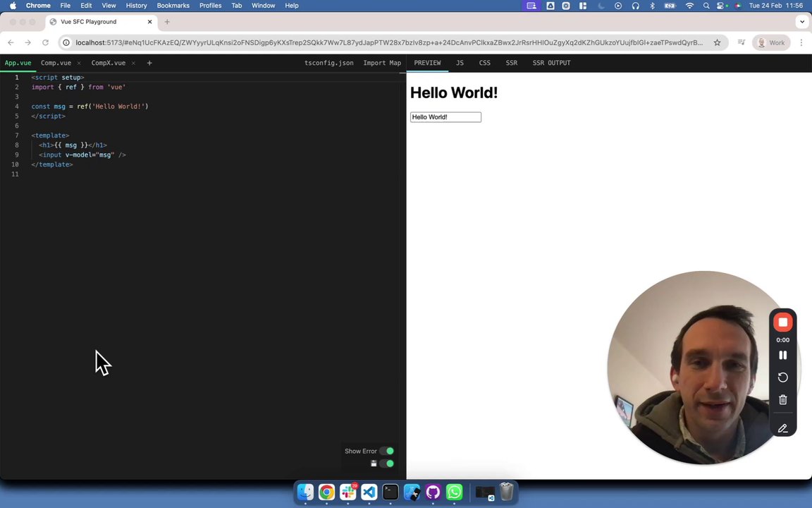
Task: Show the CSS output tab
Action: 485,63
